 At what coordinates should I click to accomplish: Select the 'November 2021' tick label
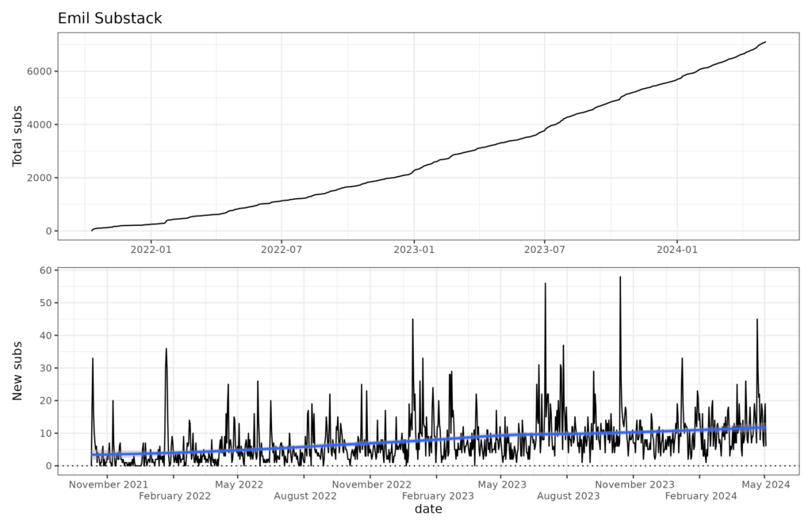(108, 484)
